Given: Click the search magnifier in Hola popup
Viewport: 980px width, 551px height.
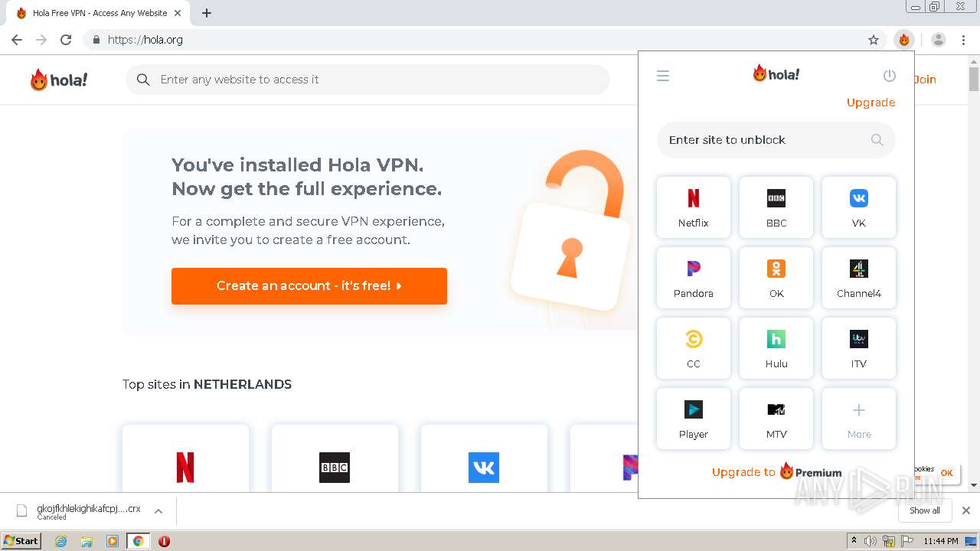Looking at the screenshot, I should pos(877,140).
